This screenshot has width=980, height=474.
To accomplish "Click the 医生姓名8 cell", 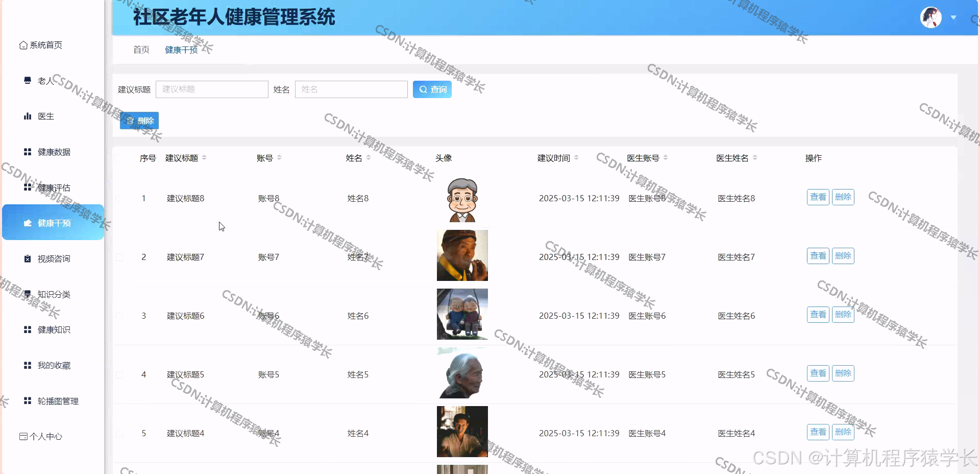I will click(x=736, y=198).
